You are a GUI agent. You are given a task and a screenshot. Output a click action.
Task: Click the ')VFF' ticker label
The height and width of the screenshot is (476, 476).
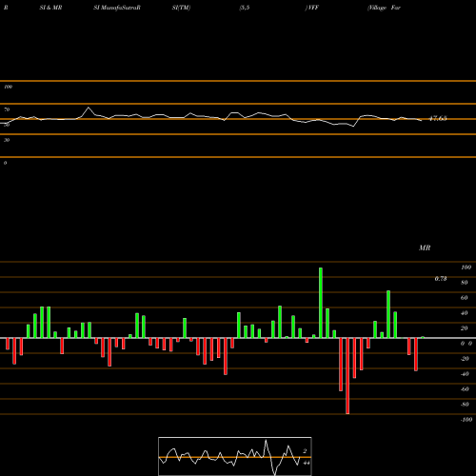(311, 8)
